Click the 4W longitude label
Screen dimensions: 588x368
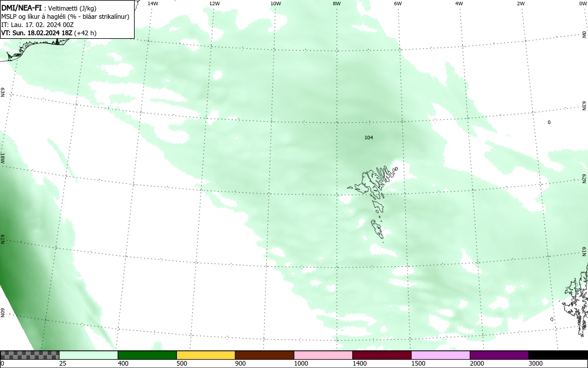pyautogui.click(x=459, y=4)
